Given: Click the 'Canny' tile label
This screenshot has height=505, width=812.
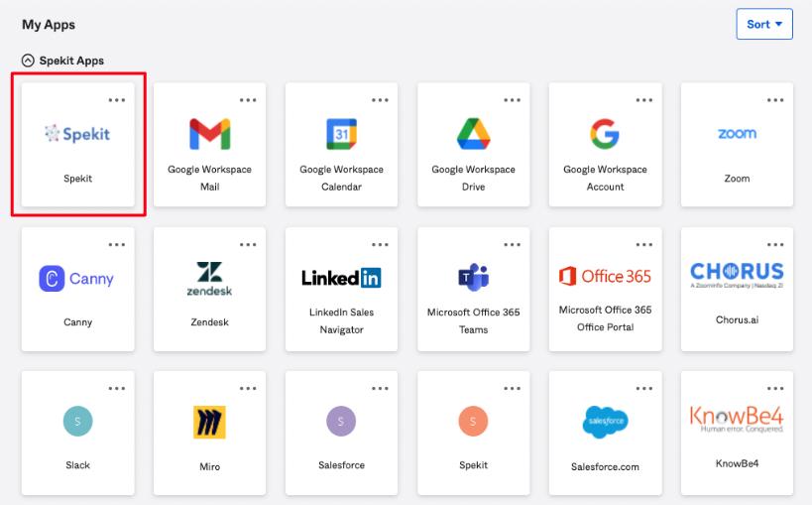Looking at the screenshot, I should (x=77, y=322).
